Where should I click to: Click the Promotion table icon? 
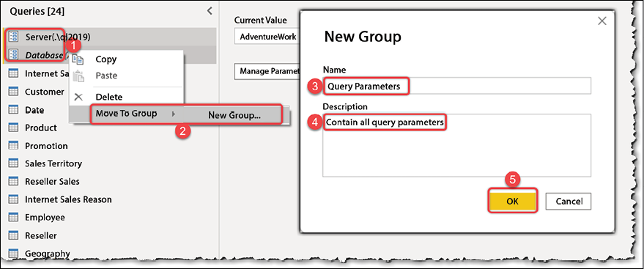point(13,145)
